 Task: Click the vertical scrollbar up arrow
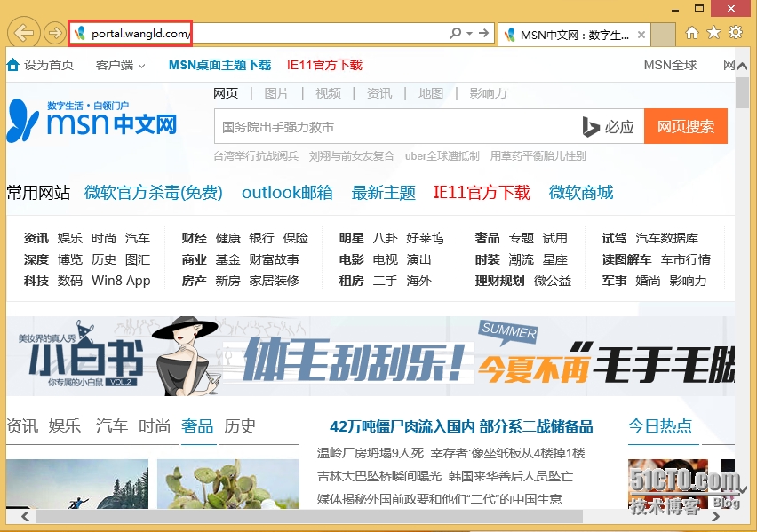742,66
